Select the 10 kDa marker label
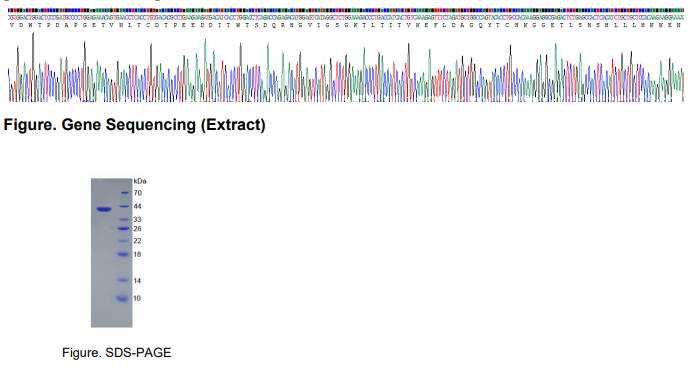691x370 pixels. click(x=137, y=298)
